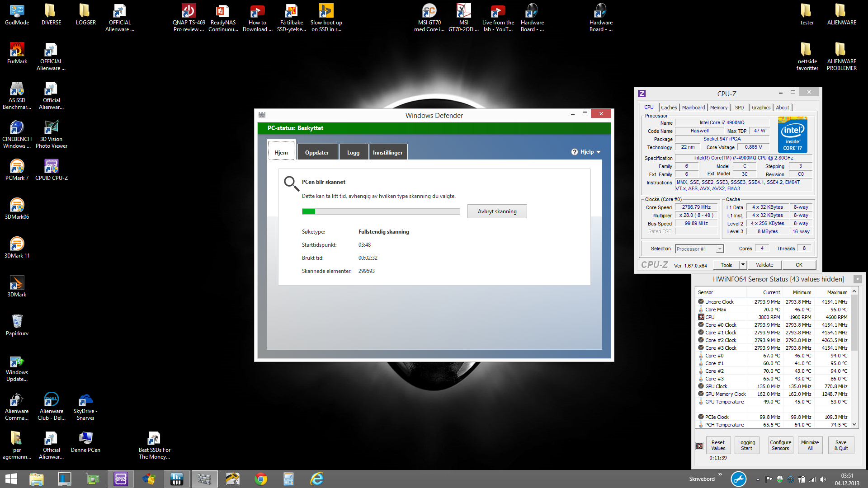Image resolution: width=868 pixels, height=488 pixels.
Task: Open nettside favoritter folder
Action: click(x=807, y=57)
